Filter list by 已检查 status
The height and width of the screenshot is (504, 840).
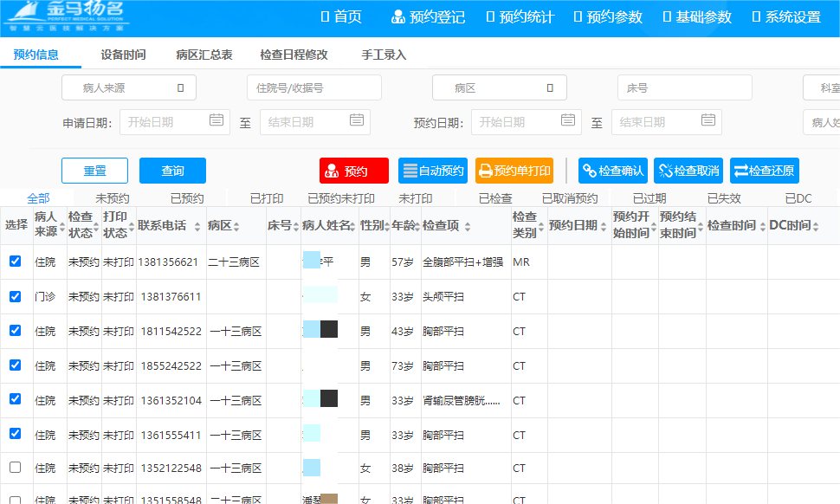(495, 198)
